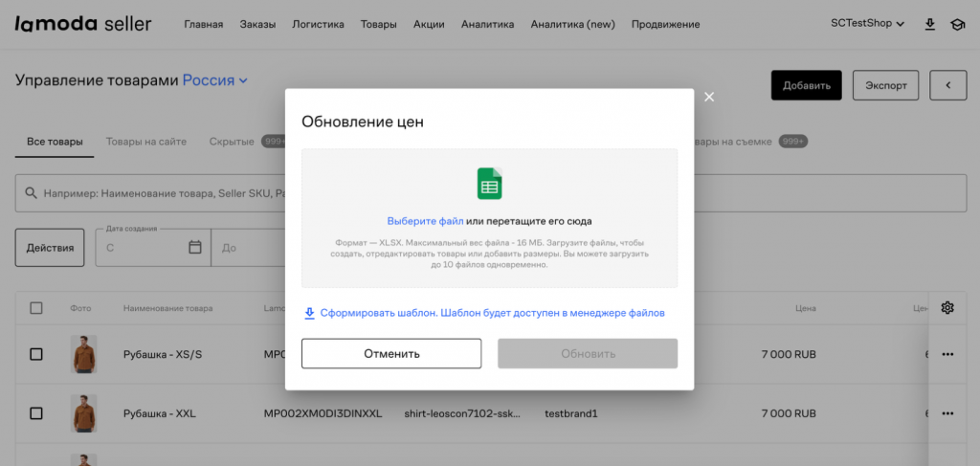The image size is (980, 466).
Task: Switch to the Товары на сайте tab
Action: [146, 142]
